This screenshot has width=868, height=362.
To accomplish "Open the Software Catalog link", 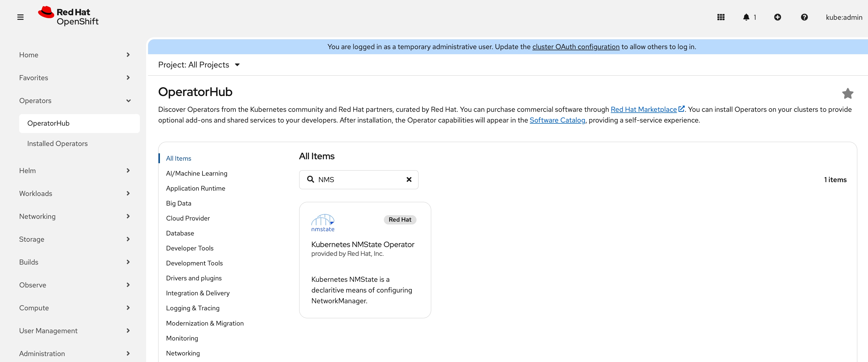I will point(557,120).
